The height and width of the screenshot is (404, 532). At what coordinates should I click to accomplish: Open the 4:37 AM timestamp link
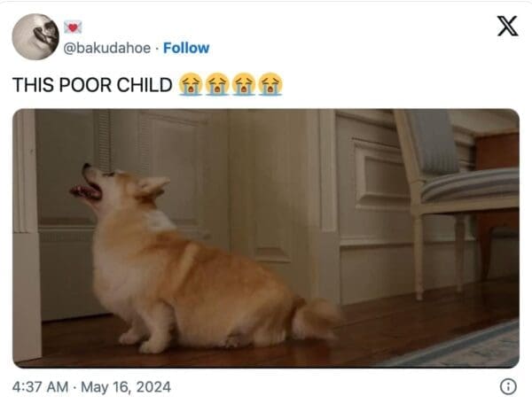click(41, 387)
